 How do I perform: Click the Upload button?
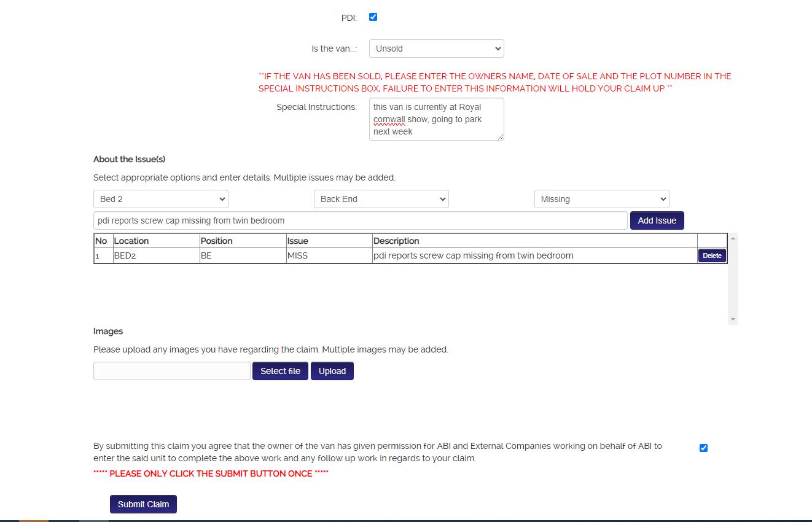[x=332, y=371]
